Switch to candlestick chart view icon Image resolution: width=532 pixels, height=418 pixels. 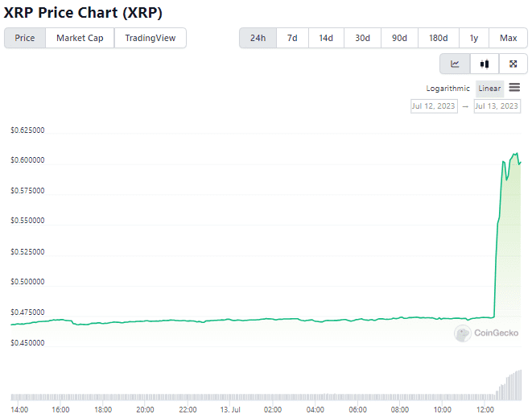click(485, 64)
